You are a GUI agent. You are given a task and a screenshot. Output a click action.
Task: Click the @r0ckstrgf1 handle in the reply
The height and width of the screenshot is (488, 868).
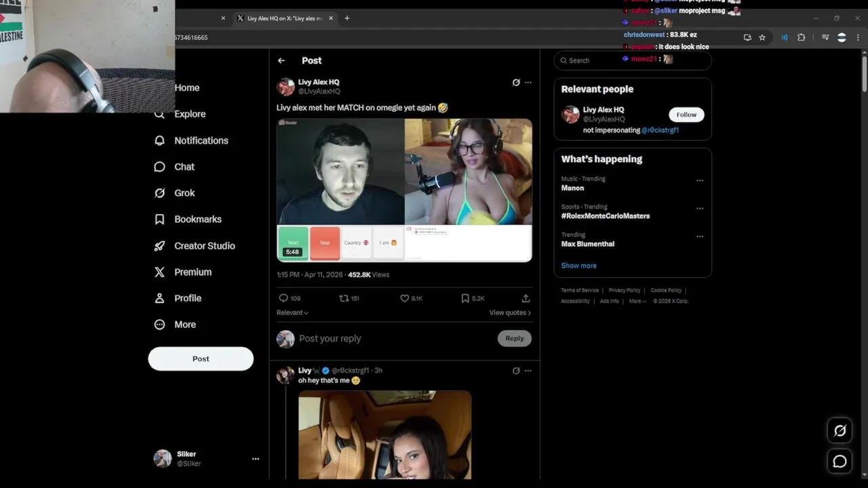click(x=351, y=371)
